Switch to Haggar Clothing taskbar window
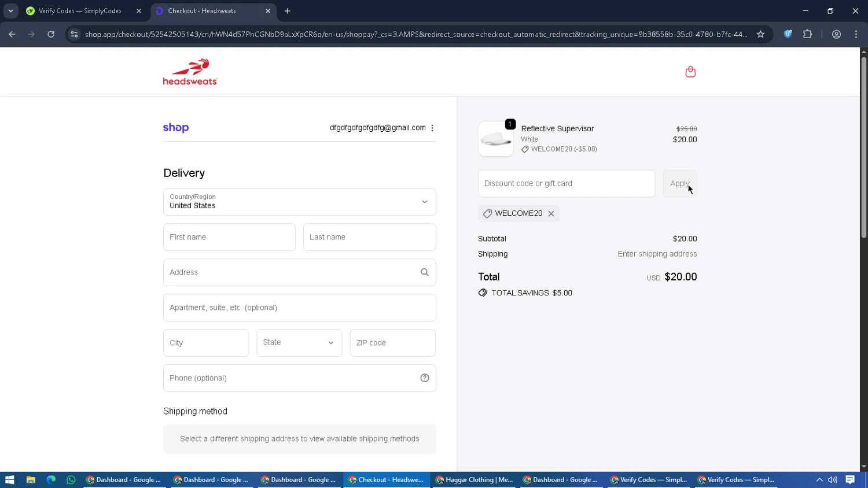The height and width of the screenshot is (488, 868). coord(474,480)
